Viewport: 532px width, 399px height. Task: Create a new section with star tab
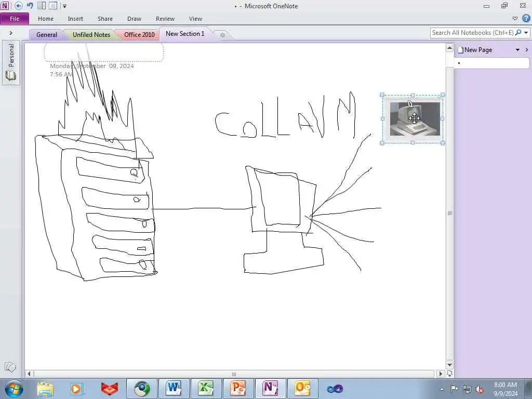222,35
